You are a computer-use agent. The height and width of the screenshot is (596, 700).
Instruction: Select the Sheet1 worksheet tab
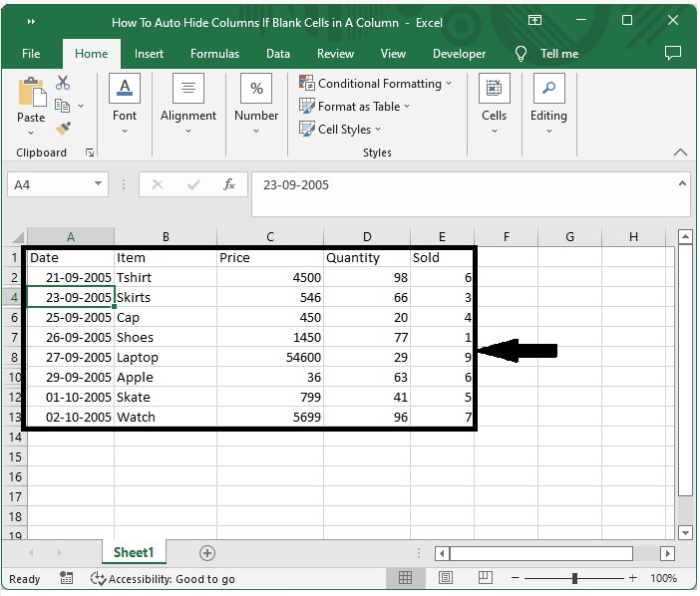click(133, 553)
